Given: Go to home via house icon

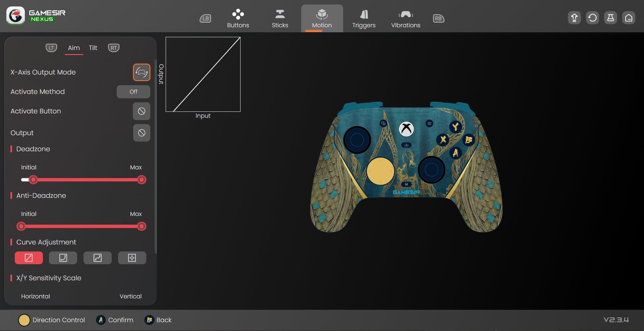Looking at the screenshot, I should click(628, 18).
